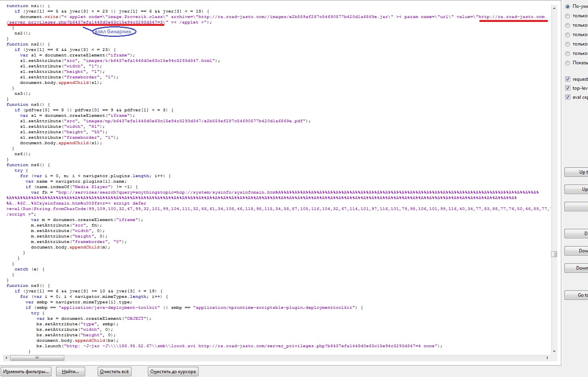Click the vertical scrollbar up arrow
Screen dimensions: 588x377
tap(554, 8)
